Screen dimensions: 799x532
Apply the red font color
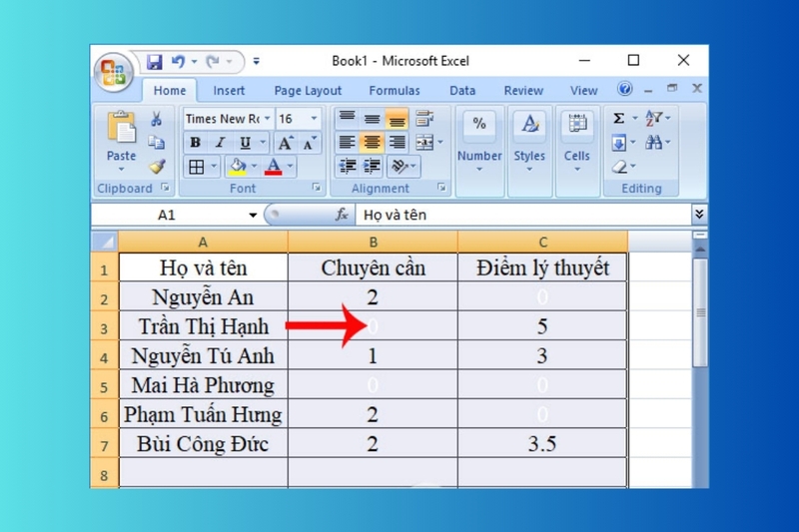tap(274, 167)
